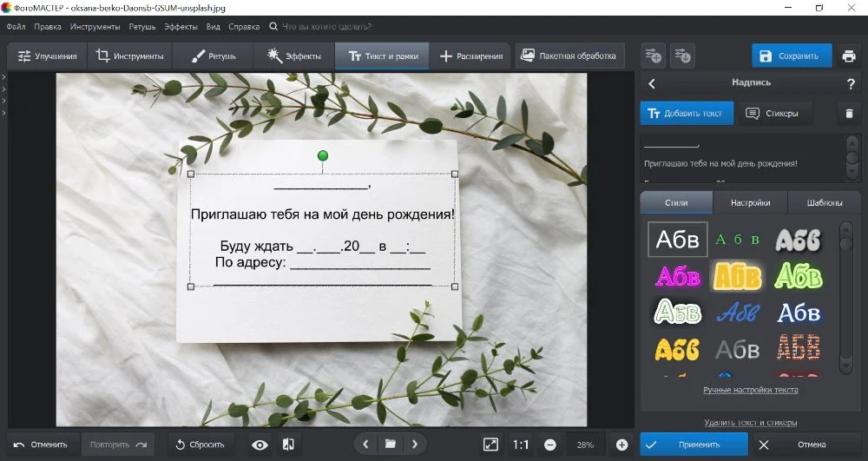Screen dimensions: 868x461
Task: Go to previous image with left chevron
Action: 365,445
